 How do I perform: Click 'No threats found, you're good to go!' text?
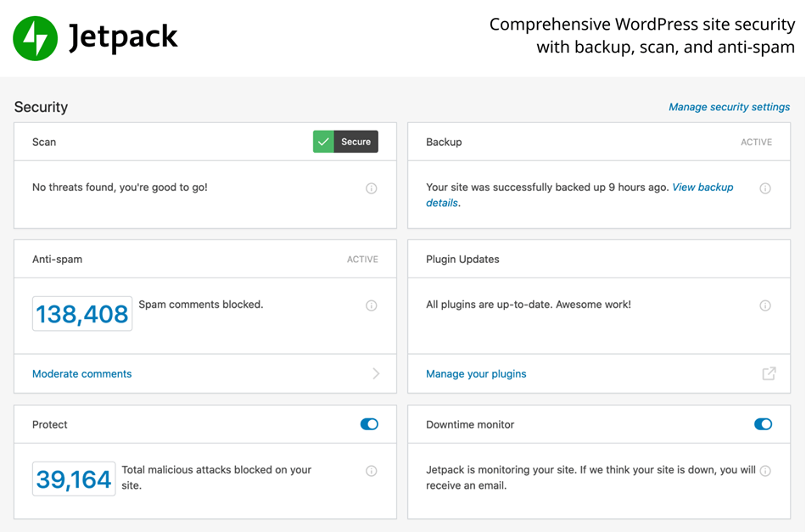pos(120,188)
